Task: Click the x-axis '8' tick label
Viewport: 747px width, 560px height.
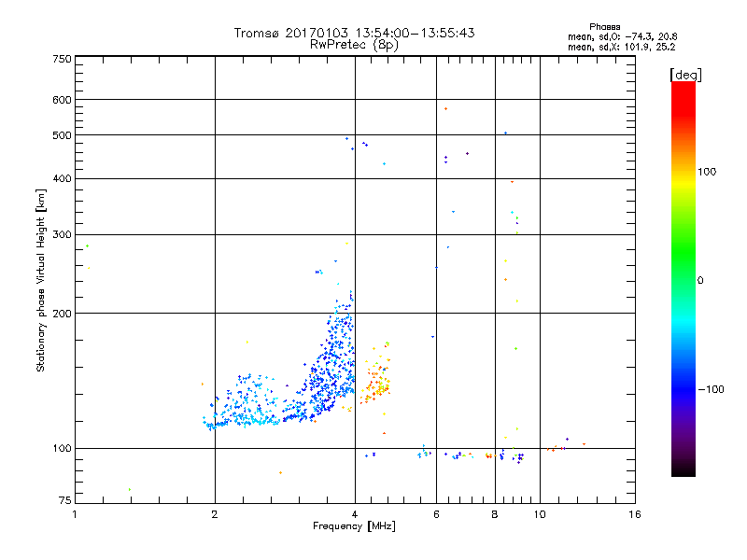Action: tap(495, 514)
